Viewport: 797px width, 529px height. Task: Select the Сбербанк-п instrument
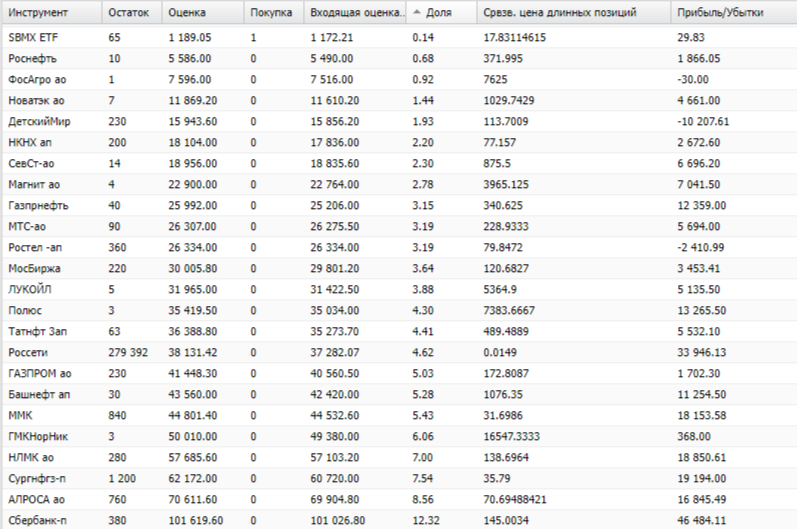pos(37,520)
